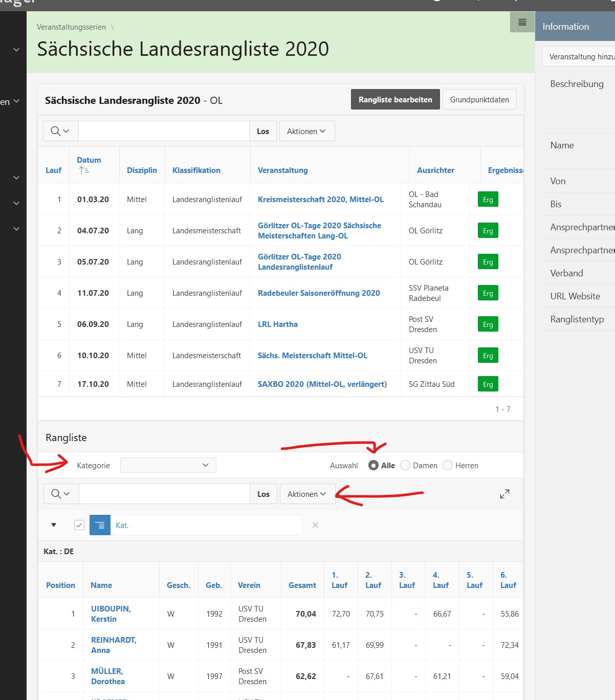Screen dimensions: 615x700
Task: Click the Gesch. column header
Action: coord(179,585)
